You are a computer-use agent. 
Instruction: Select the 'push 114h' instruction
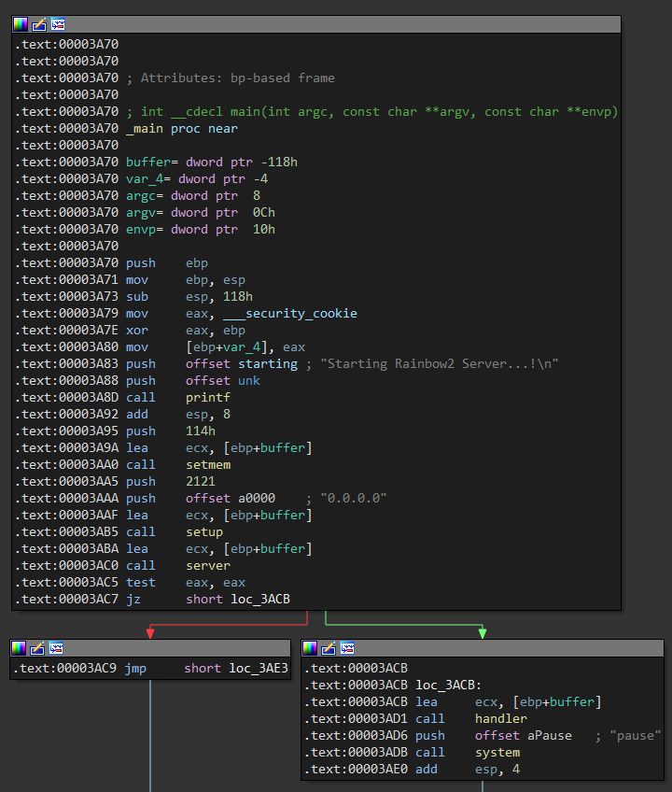tap(171, 431)
